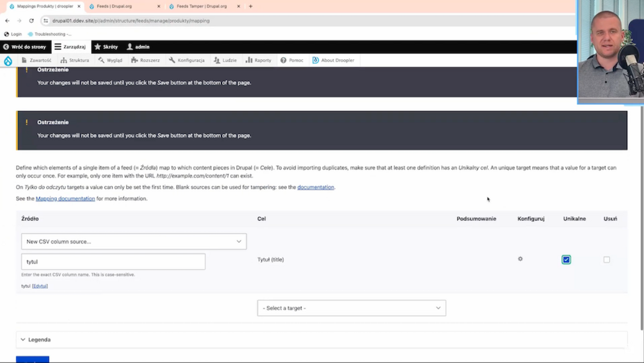644x363 pixels.
Task: Click the address bar URL
Action: point(130,21)
